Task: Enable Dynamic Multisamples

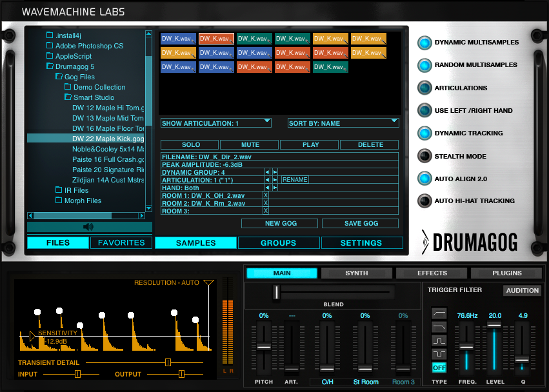Action: [425, 42]
